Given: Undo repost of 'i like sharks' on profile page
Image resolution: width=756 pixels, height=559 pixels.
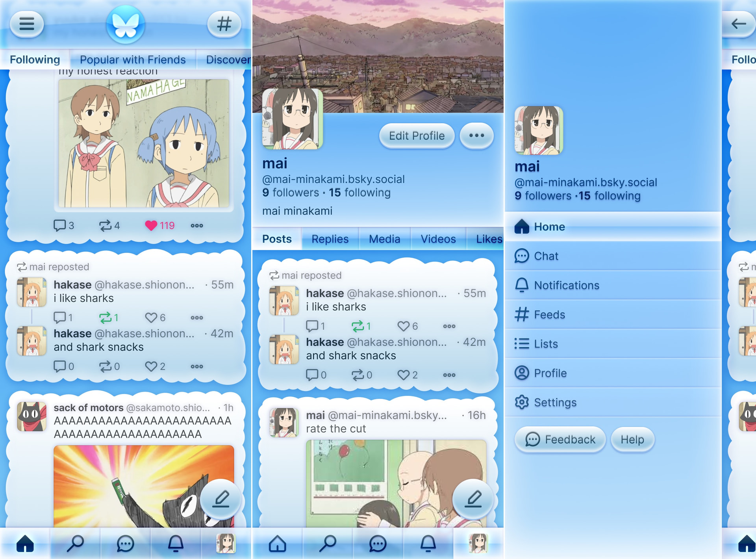Looking at the screenshot, I should pos(361,326).
